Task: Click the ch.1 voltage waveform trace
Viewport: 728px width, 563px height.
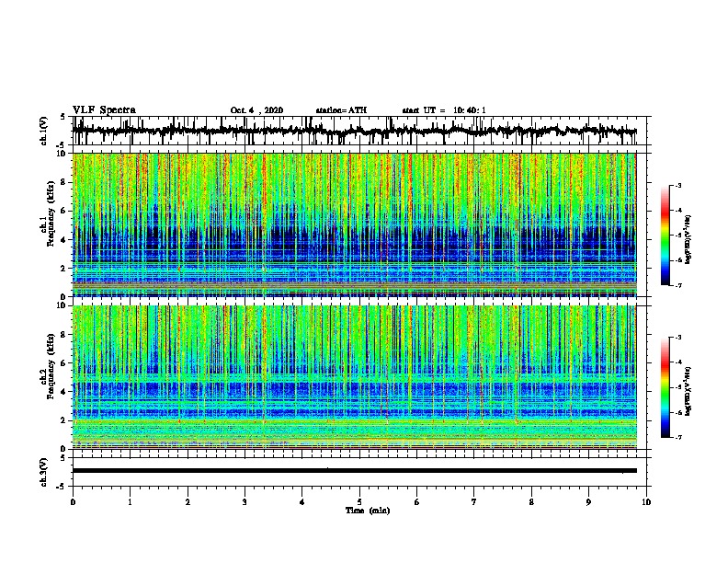Action: coord(354,131)
